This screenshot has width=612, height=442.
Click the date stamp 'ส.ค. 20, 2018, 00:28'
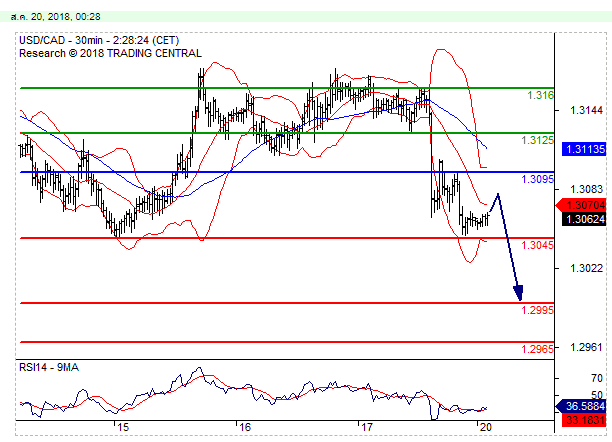tap(55, 17)
